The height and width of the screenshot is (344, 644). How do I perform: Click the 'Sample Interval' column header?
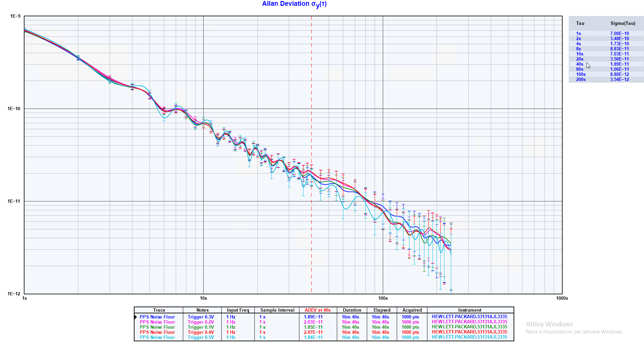(x=278, y=310)
